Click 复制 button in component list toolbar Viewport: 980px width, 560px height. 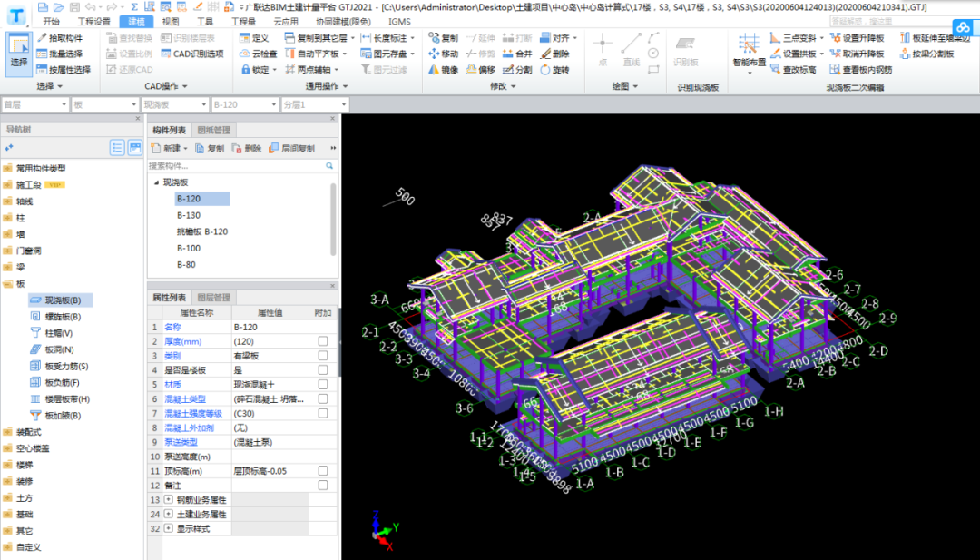(210, 148)
